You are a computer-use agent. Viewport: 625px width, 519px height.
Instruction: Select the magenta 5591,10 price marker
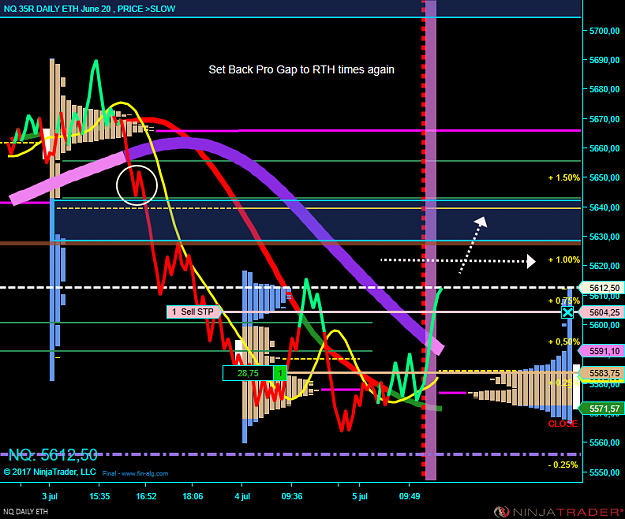coord(601,351)
